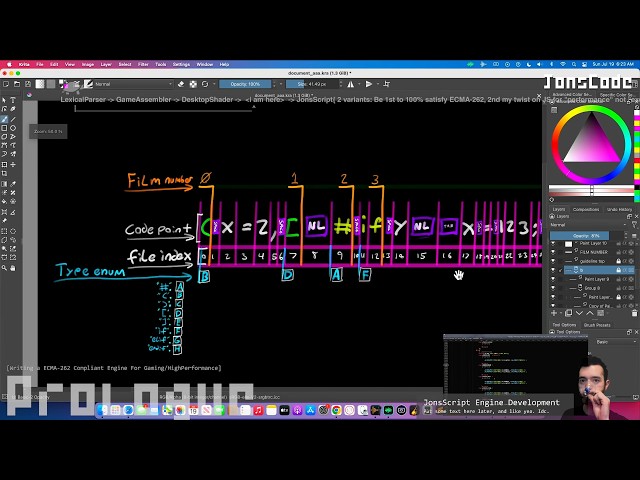Duplicate the selected layer

click(568, 313)
